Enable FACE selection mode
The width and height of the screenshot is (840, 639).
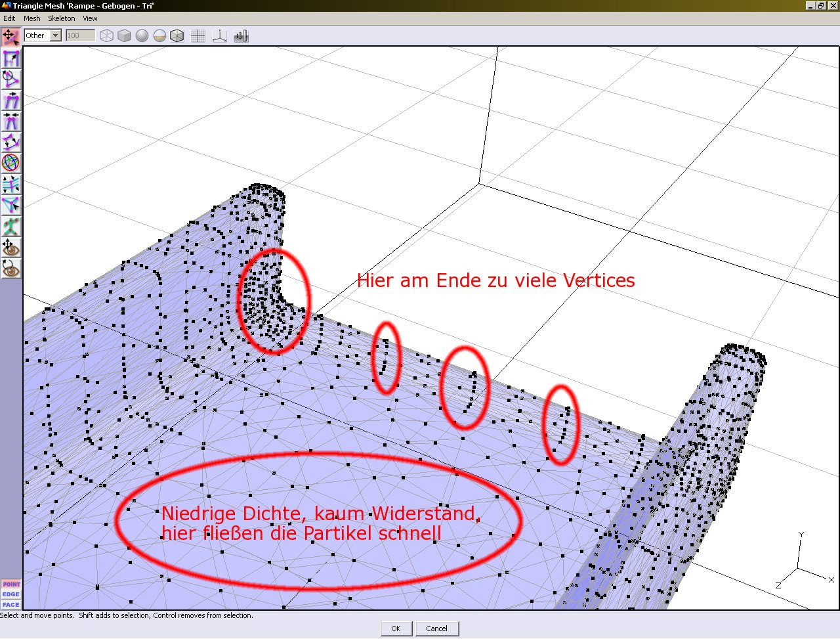coord(11,605)
